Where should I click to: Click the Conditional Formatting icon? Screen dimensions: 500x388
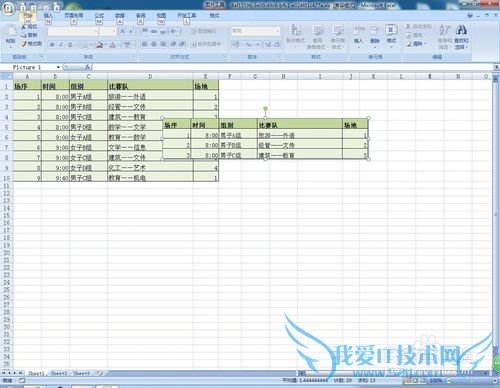coord(295,30)
